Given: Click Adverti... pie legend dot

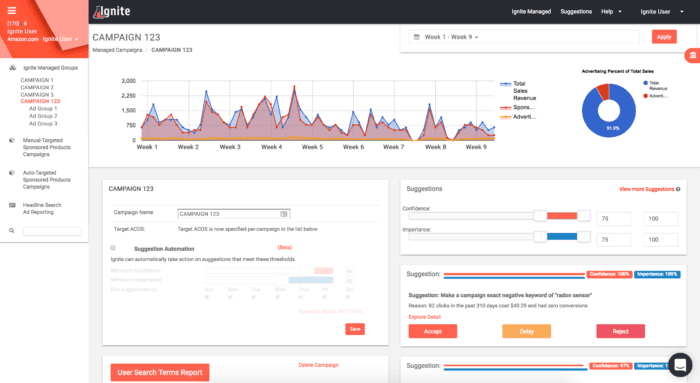Looking at the screenshot, I should [646, 96].
